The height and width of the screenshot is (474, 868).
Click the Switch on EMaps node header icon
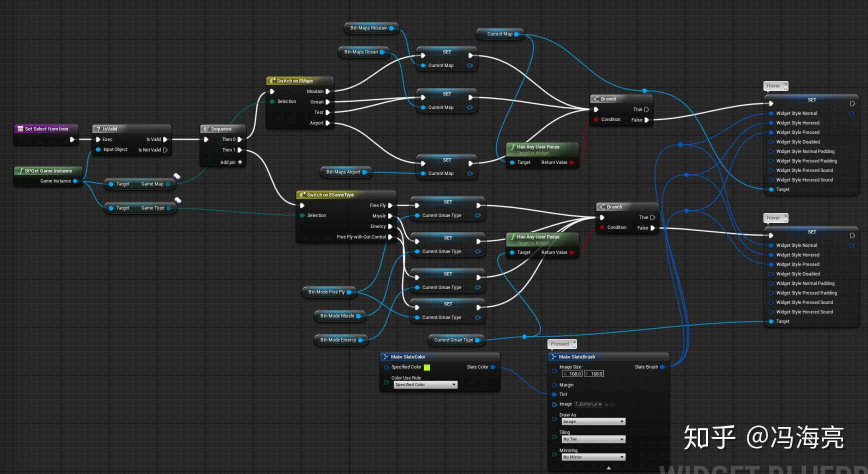pos(271,80)
